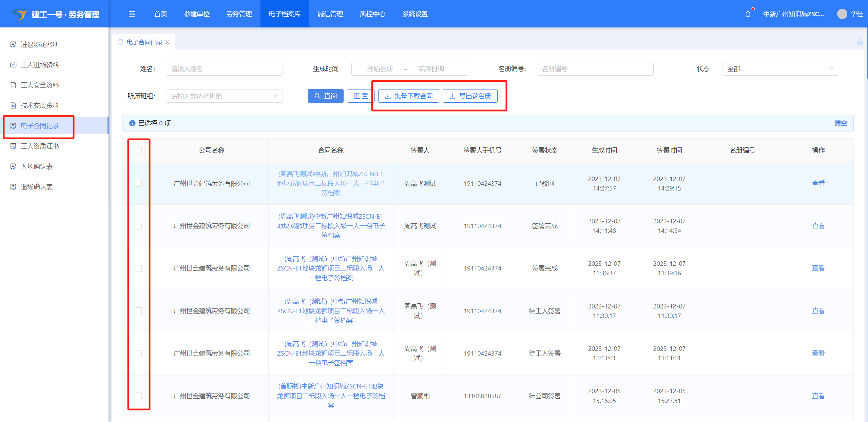Click the refresh icon on the 电子合同记录 tab
Viewport: 868px width, 422px height.
tap(120, 42)
